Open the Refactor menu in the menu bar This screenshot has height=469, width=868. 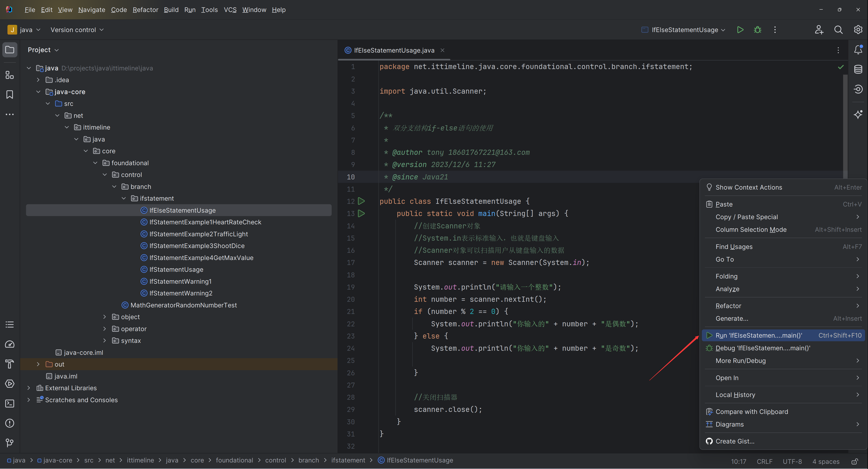coord(145,10)
